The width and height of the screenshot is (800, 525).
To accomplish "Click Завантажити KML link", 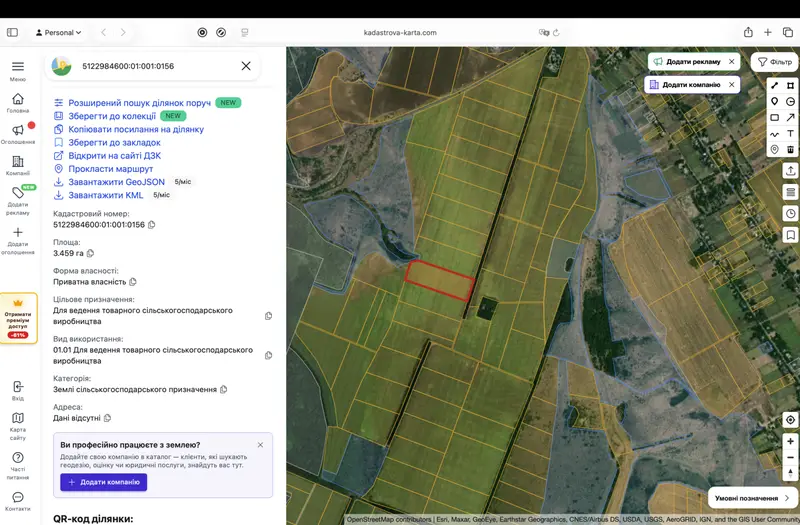I will pyautogui.click(x=106, y=195).
